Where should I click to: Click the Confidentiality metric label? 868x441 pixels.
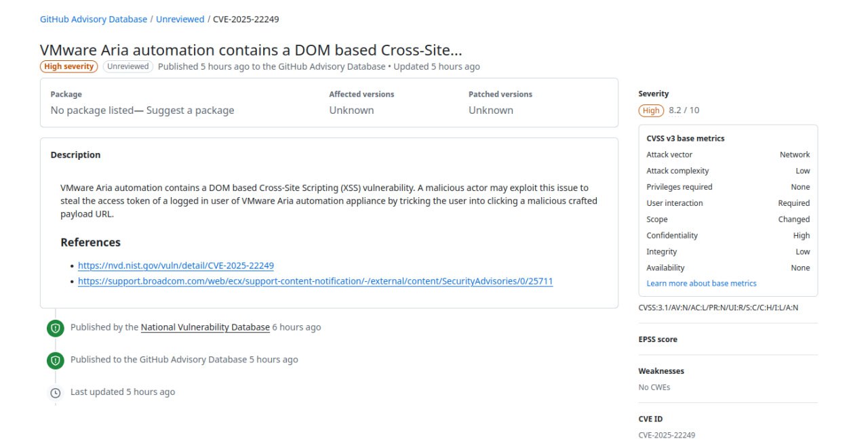[x=672, y=236]
